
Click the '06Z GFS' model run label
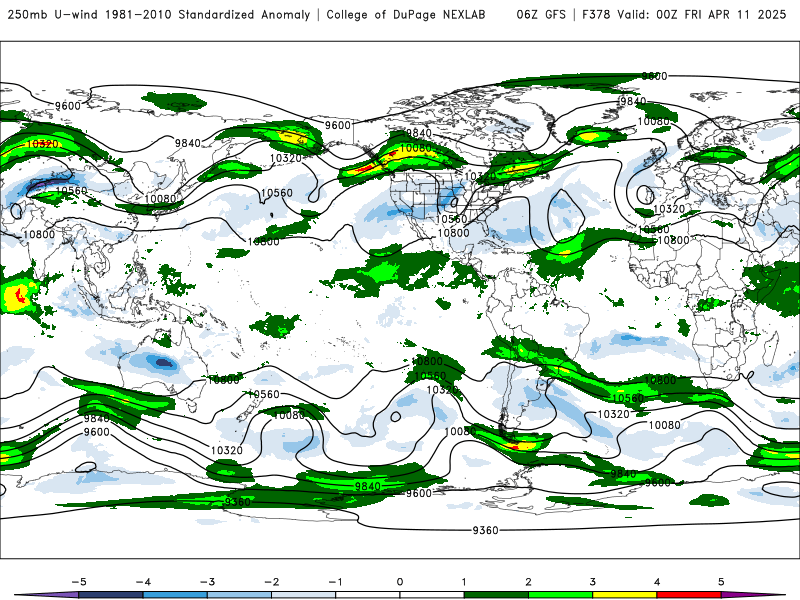pos(541,14)
